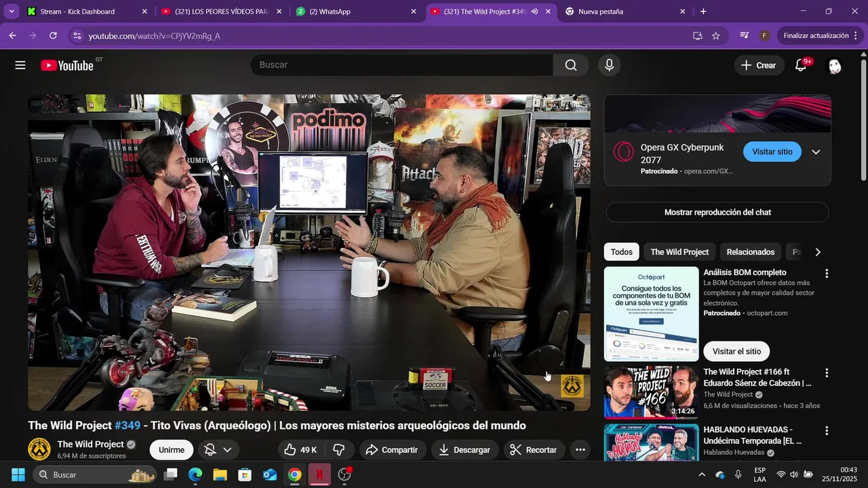868x488 pixels.
Task: Start voice search with microphone icon
Action: [x=609, y=65]
